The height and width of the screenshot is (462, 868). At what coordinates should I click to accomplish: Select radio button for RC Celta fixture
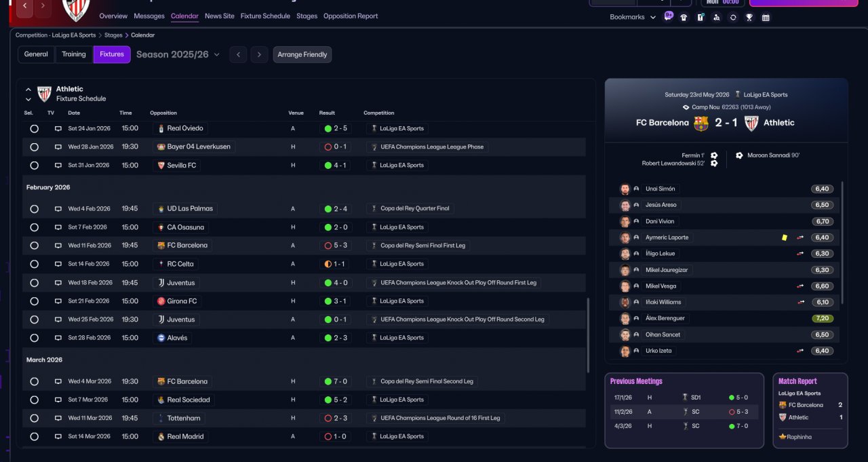point(35,264)
